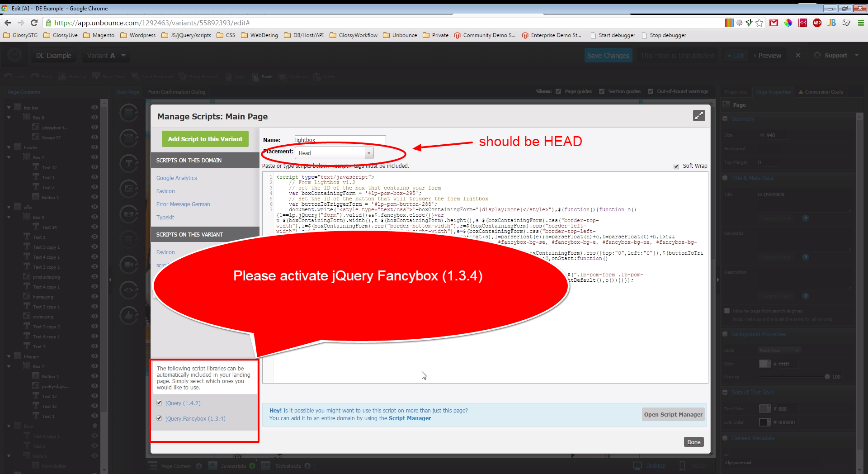This screenshot has height=474, width=868.
Task: Click Add Script to this Variant
Action: coord(205,139)
